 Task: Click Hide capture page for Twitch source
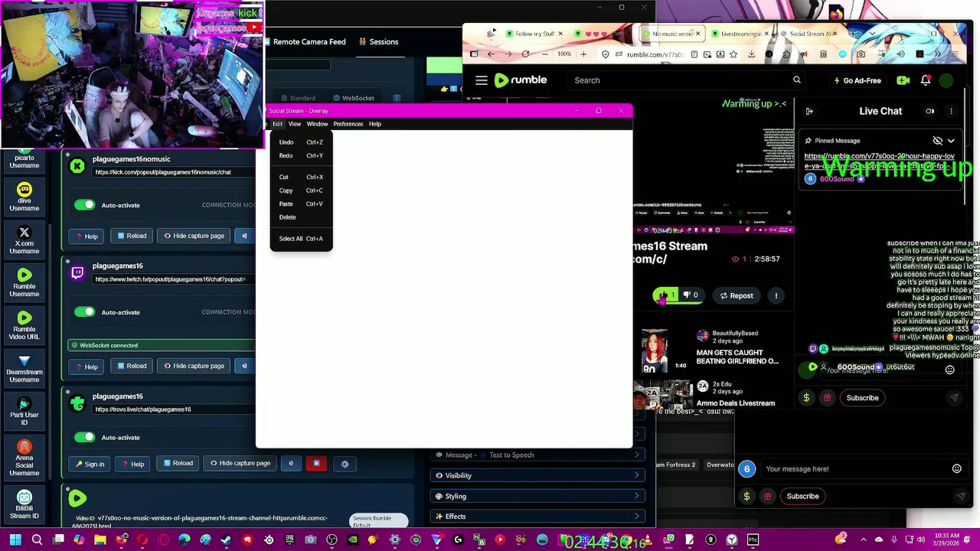point(194,366)
